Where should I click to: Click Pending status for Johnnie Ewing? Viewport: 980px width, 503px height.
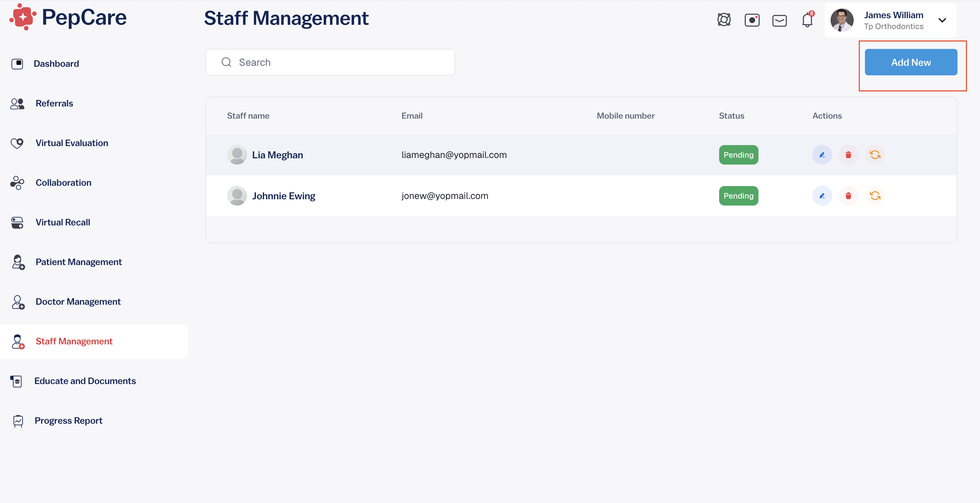point(738,196)
